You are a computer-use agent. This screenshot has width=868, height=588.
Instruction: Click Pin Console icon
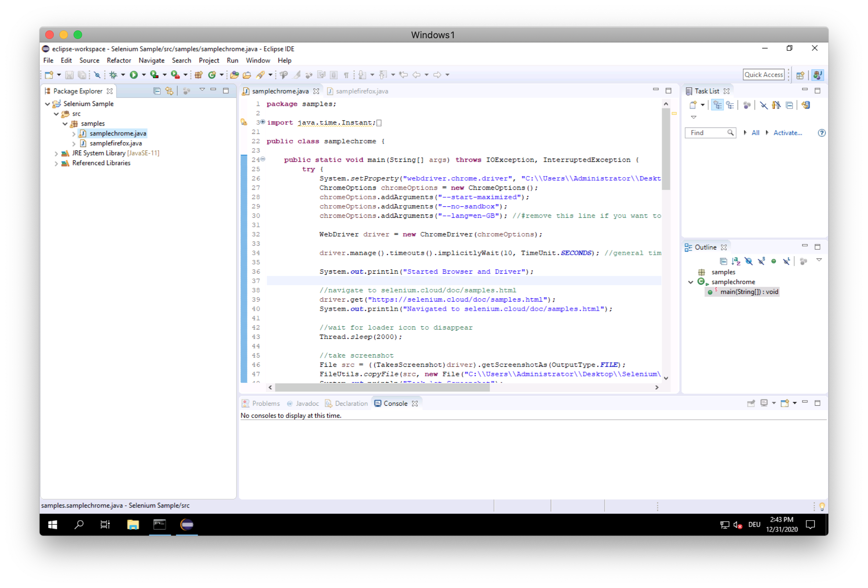(x=751, y=403)
